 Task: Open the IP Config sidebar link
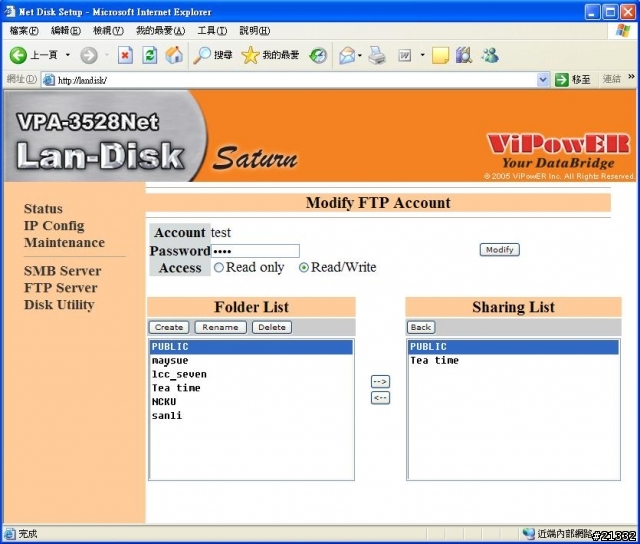click(54, 226)
